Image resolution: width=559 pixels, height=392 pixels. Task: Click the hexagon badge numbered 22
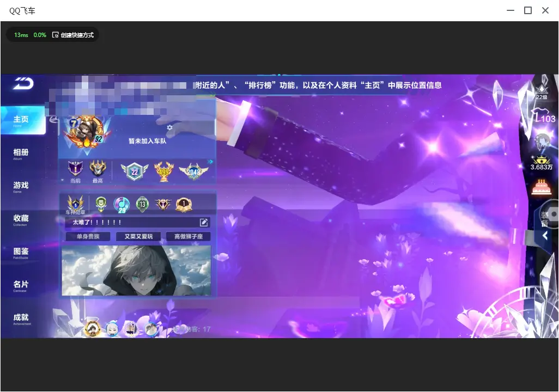(135, 171)
